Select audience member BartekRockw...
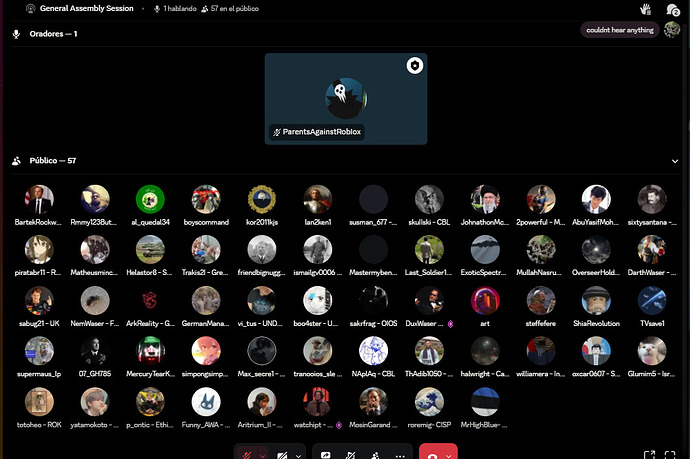The image size is (690, 459). (39, 205)
